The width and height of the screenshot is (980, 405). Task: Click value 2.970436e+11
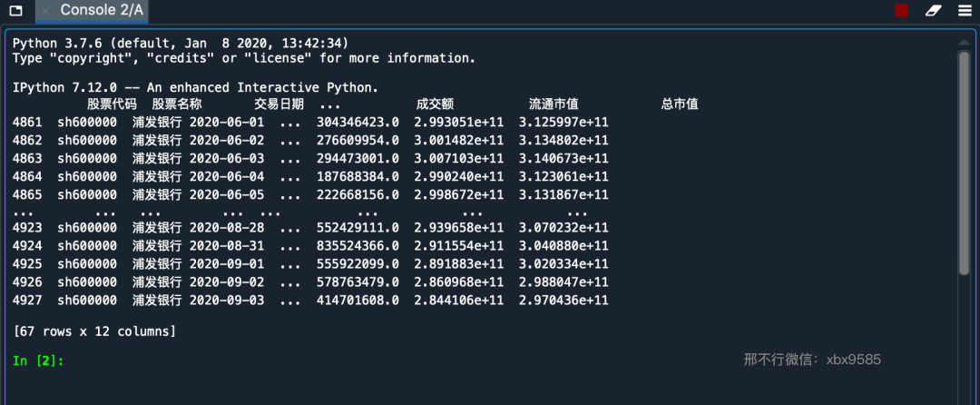[563, 301]
